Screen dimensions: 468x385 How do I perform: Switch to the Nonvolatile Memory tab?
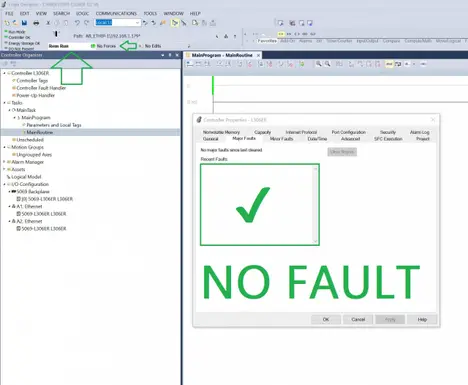pyautogui.click(x=221, y=132)
